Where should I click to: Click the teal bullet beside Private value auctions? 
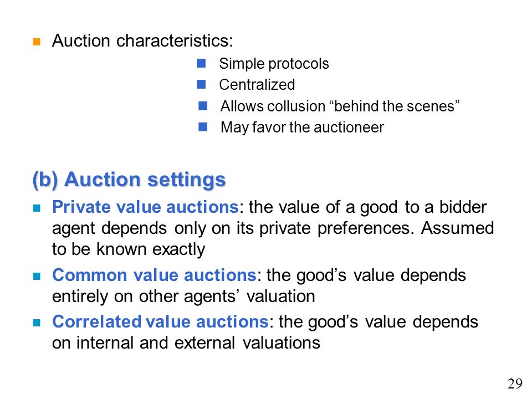[x=37, y=208]
